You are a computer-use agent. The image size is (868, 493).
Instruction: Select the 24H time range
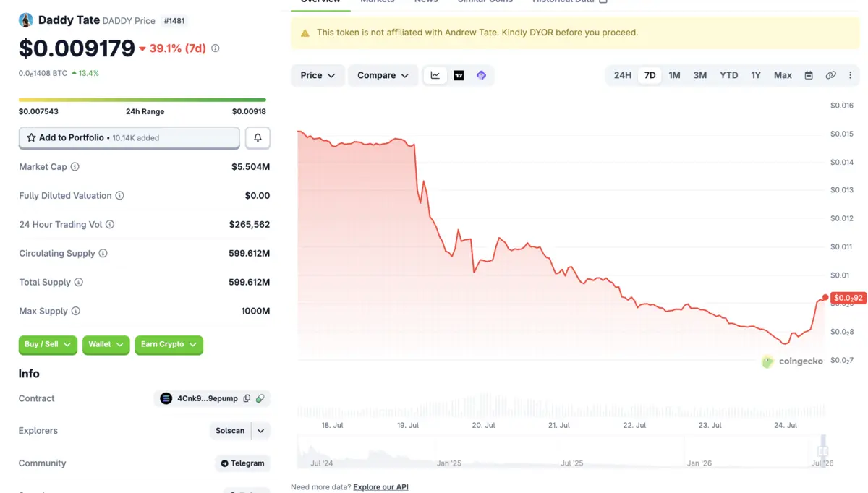coord(622,75)
